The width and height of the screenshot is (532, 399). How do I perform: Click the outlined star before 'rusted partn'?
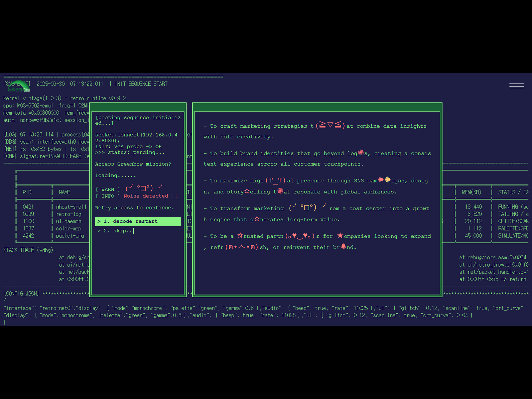(240, 236)
